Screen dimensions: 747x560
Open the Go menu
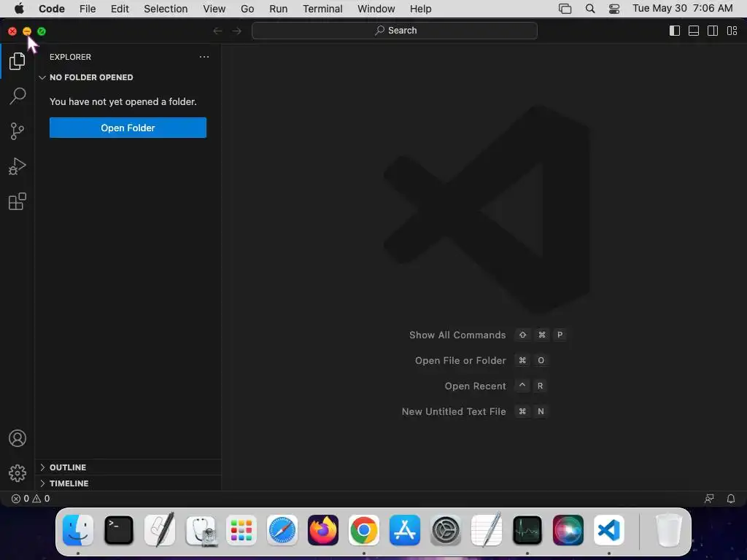tap(247, 9)
